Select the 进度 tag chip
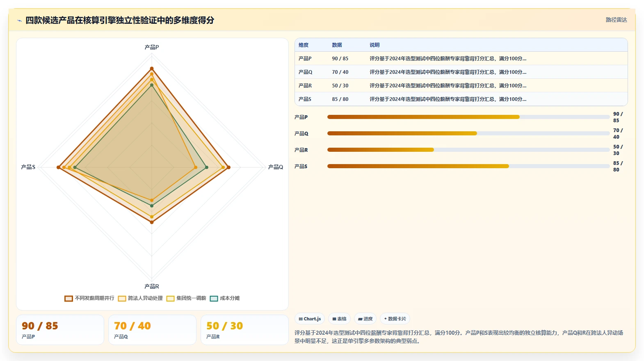644x361 pixels. pyautogui.click(x=365, y=319)
